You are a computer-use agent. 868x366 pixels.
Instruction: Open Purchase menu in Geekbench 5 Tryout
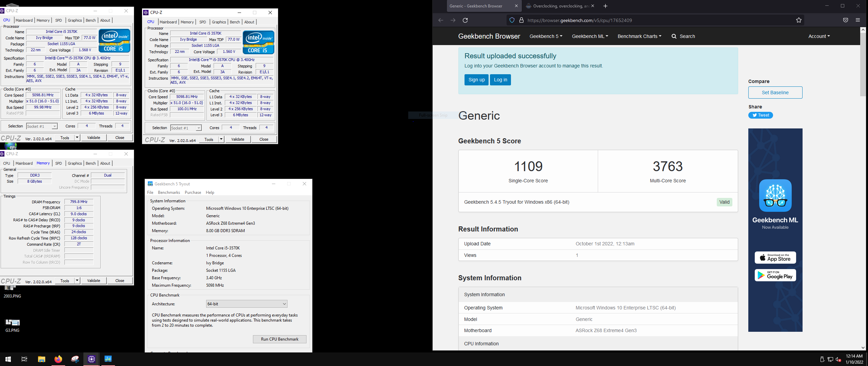pyautogui.click(x=193, y=192)
